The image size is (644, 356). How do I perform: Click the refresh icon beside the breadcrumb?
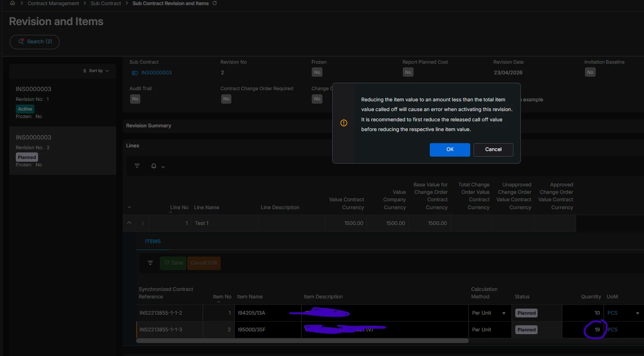tap(214, 3)
